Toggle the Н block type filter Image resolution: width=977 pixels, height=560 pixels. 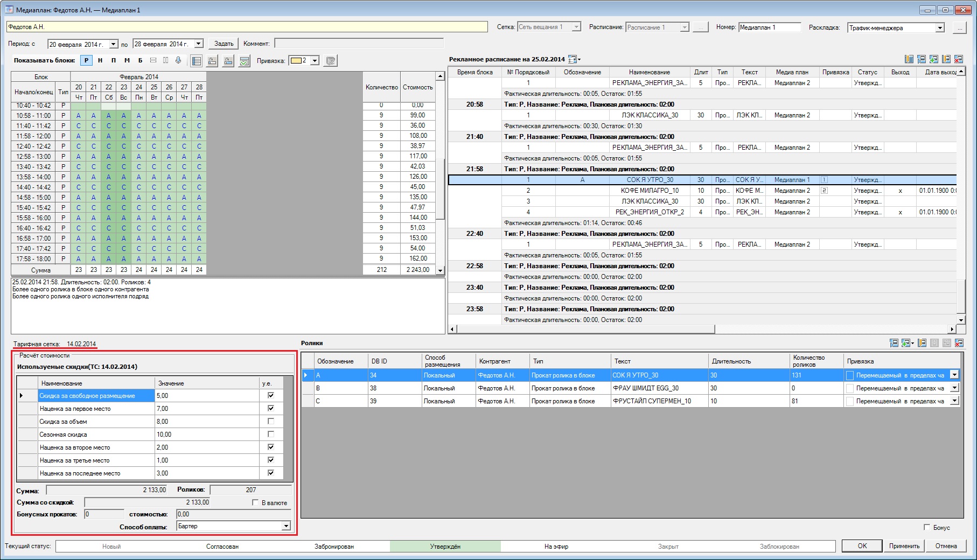[100, 60]
